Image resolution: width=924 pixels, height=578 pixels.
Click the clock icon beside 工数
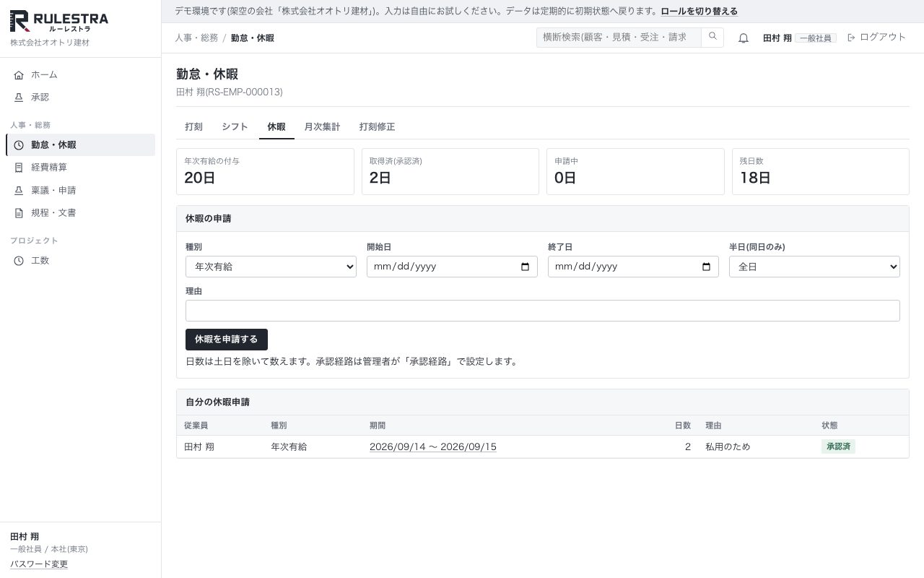(x=19, y=261)
